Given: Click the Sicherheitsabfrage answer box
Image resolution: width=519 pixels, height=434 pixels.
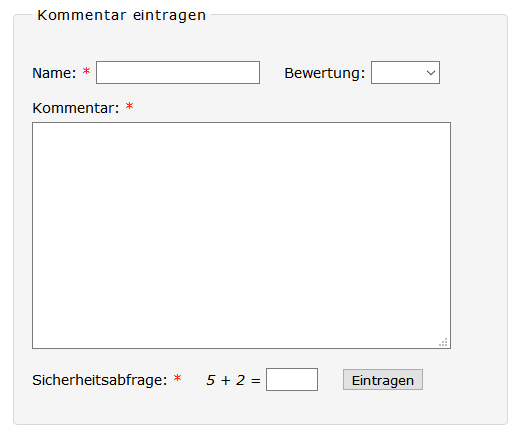Looking at the screenshot, I should 292,379.
